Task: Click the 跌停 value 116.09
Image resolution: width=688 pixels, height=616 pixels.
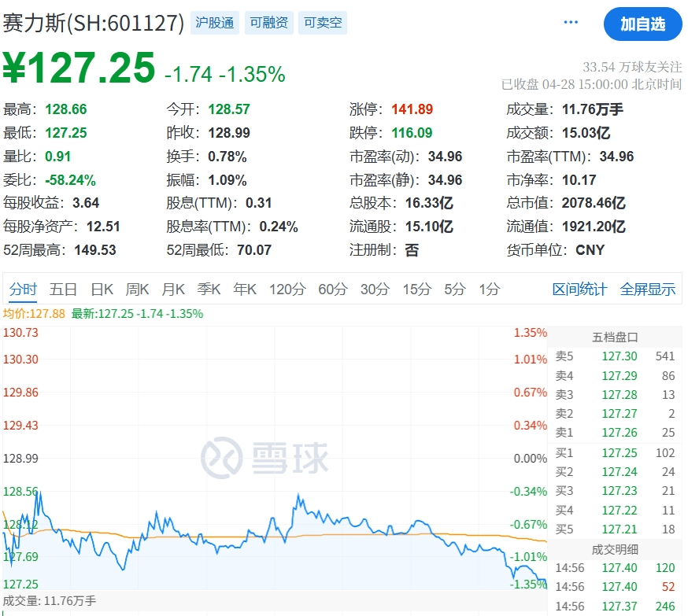Action: click(x=412, y=133)
